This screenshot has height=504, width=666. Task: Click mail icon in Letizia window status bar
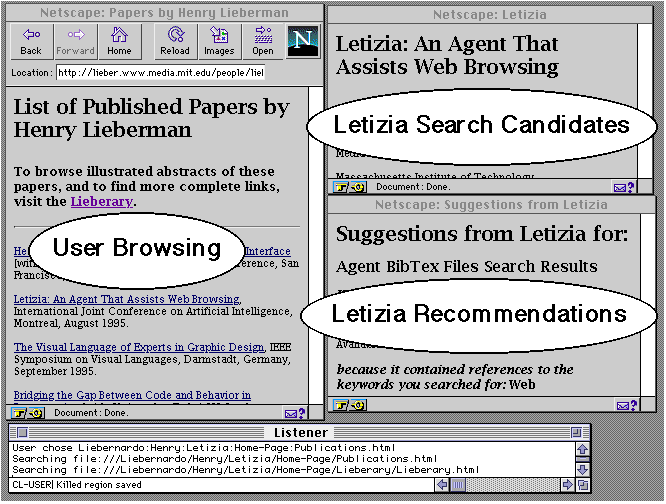tap(624, 186)
